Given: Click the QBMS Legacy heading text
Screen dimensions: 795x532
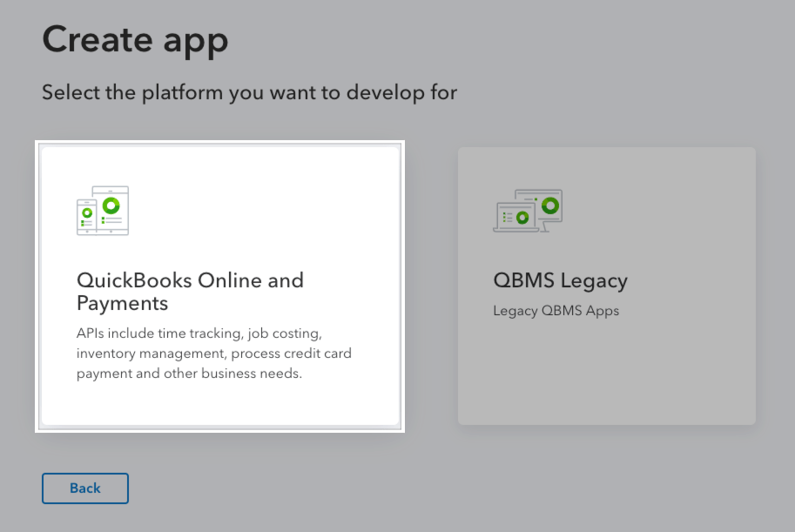Looking at the screenshot, I should pos(560,280).
